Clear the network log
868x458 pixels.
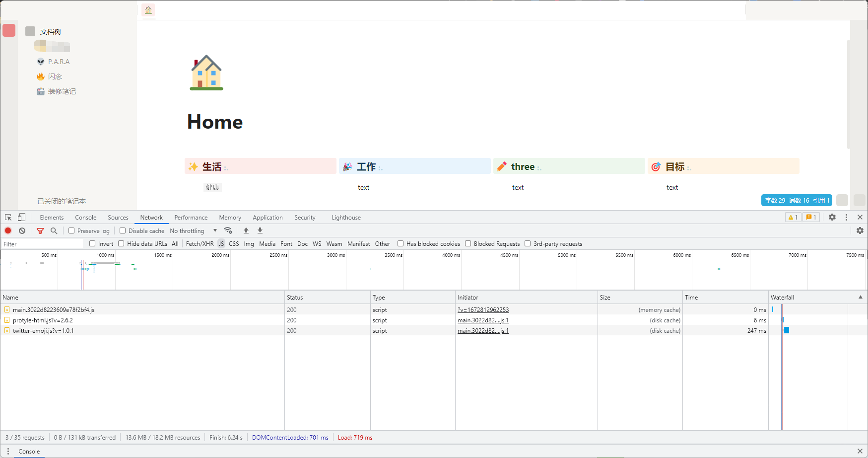22,231
